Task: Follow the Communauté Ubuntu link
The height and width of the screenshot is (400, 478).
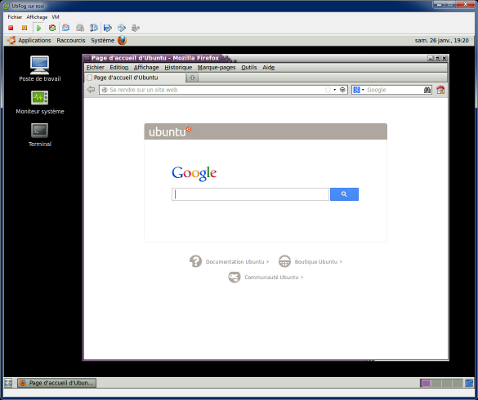Action: pyautogui.click(x=274, y=277)
